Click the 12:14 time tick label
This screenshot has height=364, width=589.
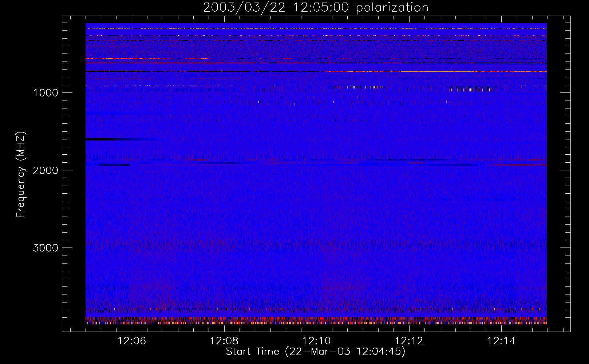pyautogui.click(x=502, y=341)
